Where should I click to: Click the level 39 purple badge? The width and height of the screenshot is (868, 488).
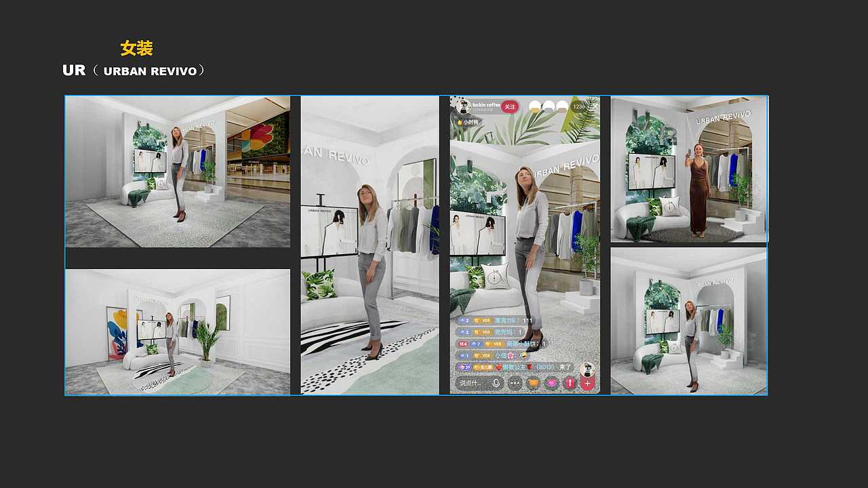(x=465, y=367)
